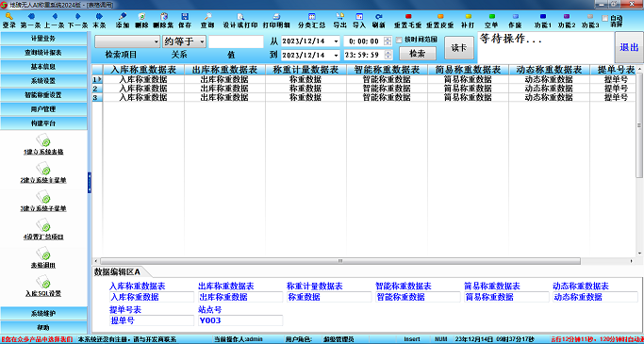Enable the 自动消屏 checkbox
Screen dimensions: 644x344
coord(605,18)
